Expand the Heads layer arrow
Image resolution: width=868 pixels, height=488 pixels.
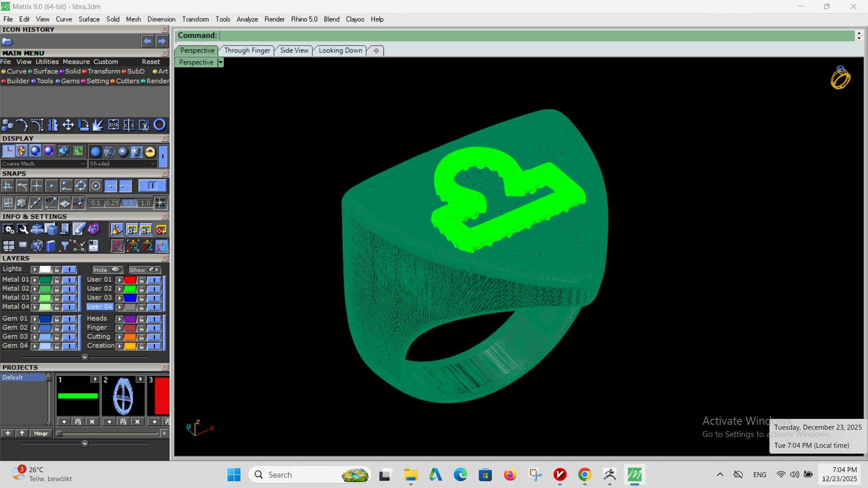coord(120,319)
